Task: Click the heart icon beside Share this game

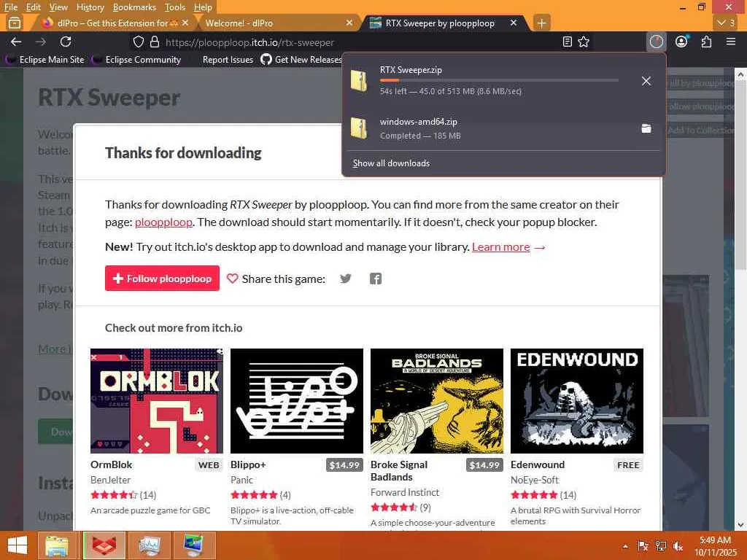Action: tap(232, 279)
